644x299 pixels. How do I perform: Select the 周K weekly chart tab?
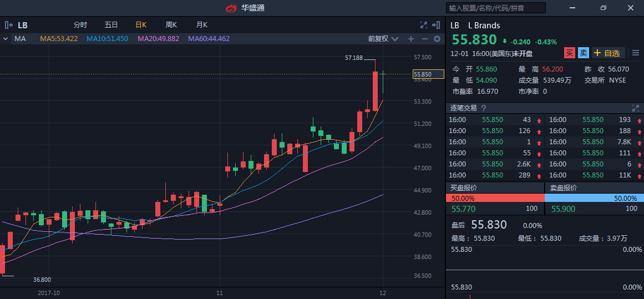171,25
